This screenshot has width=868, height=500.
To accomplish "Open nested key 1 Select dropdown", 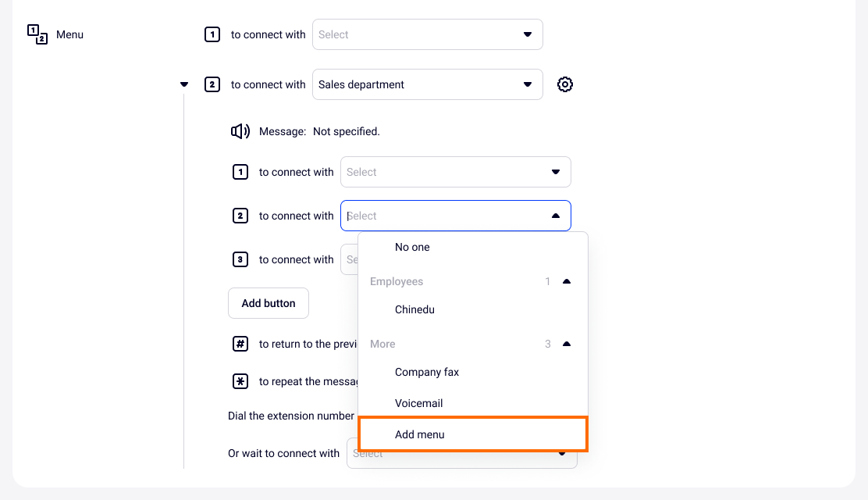I will coord(455,172).
